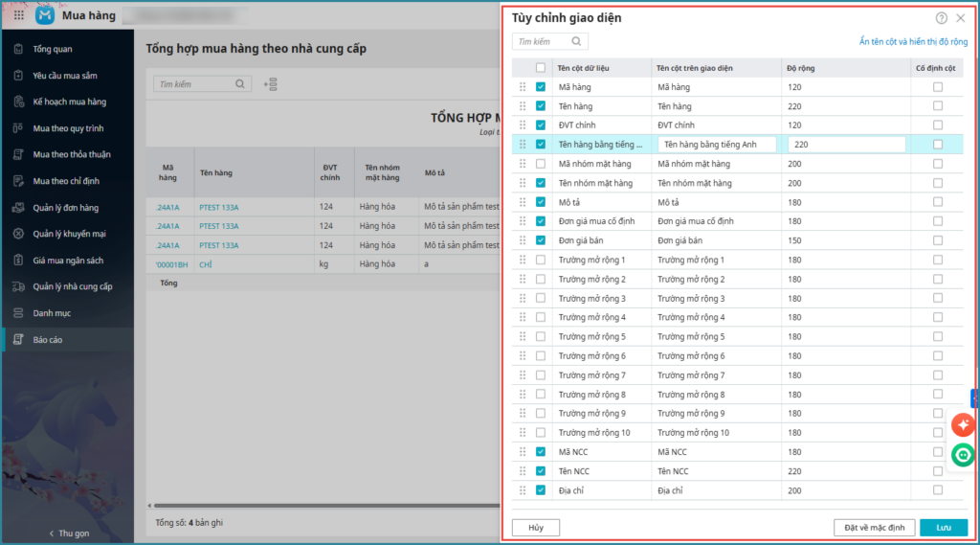
Task: Click Ẩn tên cột và hiển thị độ rộng link
Action: [913, 41]
